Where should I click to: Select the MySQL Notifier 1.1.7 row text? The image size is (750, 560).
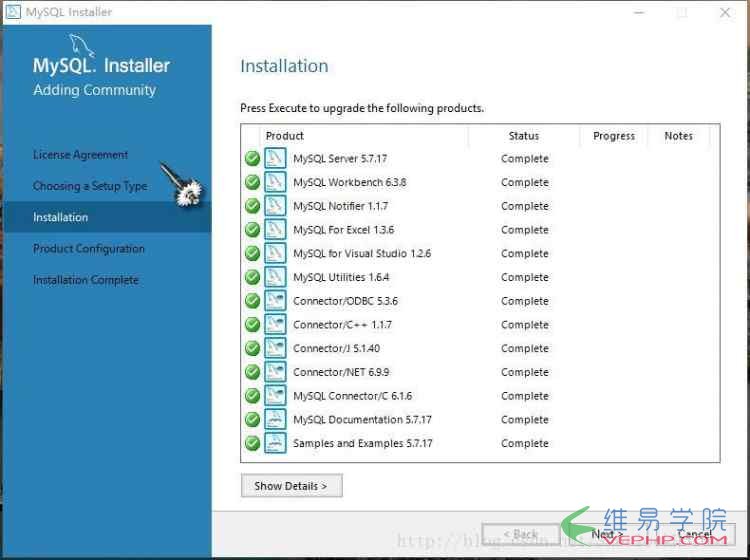coord(341,206)
